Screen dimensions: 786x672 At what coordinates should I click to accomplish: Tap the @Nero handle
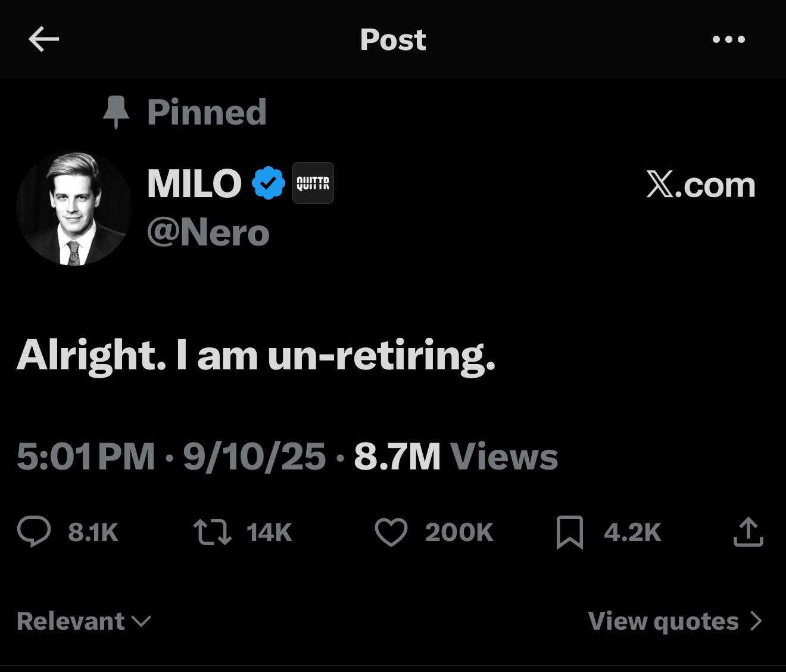coord(208,232)
